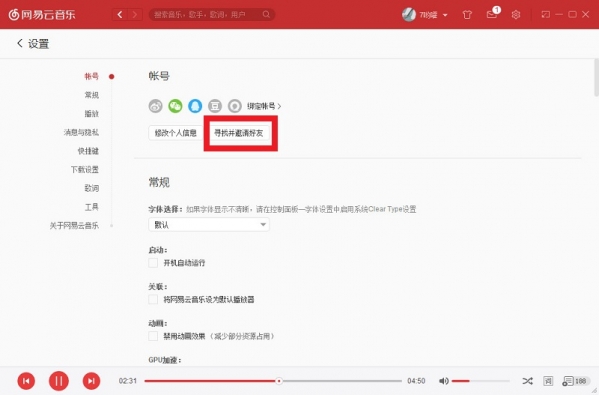Viewport: 599px width, 395px height.
Task: Pause the current song
Action: pyautogui.click(x=59, y=381)
